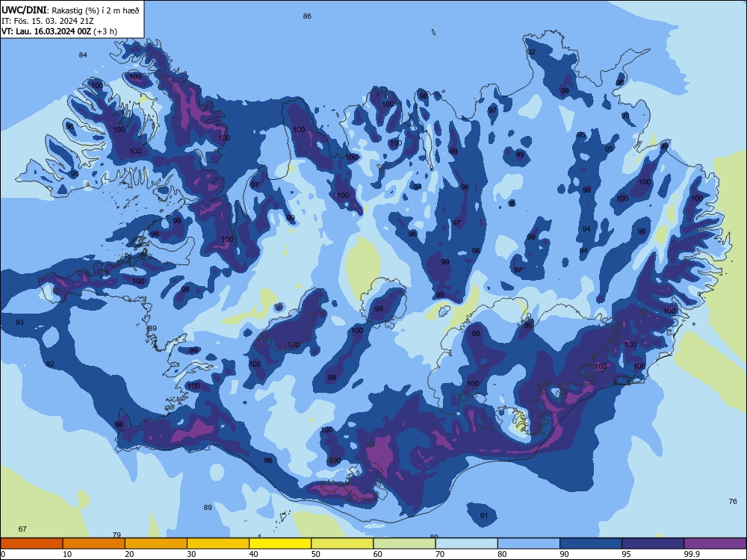Image resolution: width=747 pixels, height=560 pixels.
Task: Select the 'IT: Fös. 15. 03. 2024 21Z' line
Action: click(x=48, y=21)
